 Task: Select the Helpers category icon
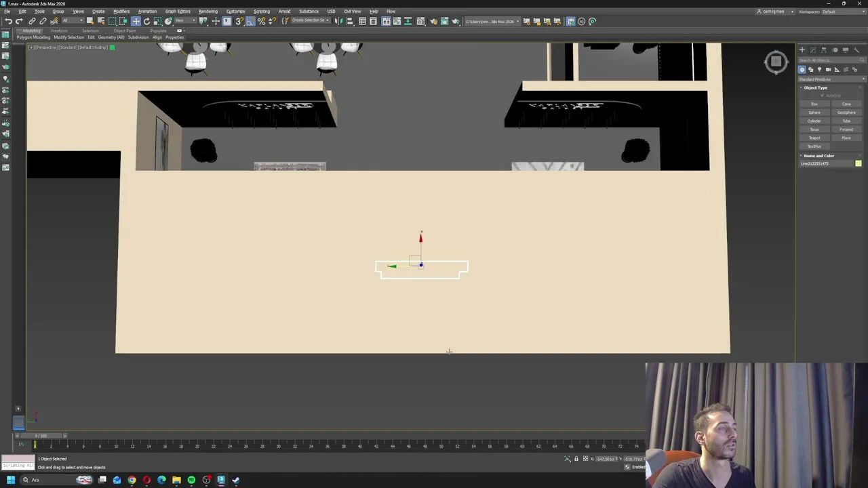[837, 70]
